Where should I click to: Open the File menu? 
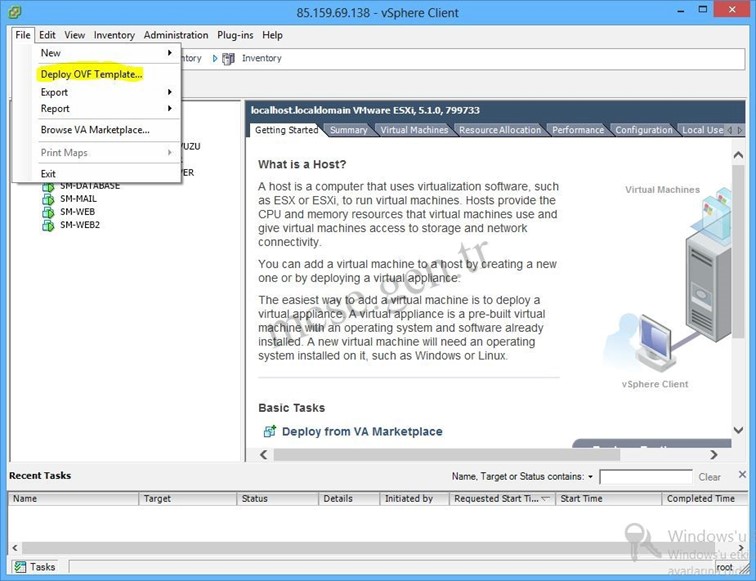(23, 35)
